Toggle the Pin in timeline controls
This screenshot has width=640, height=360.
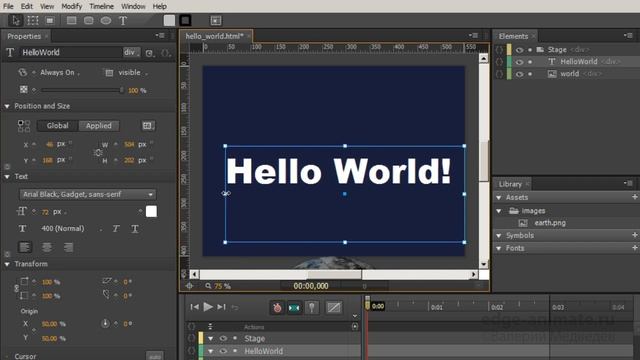311,307
